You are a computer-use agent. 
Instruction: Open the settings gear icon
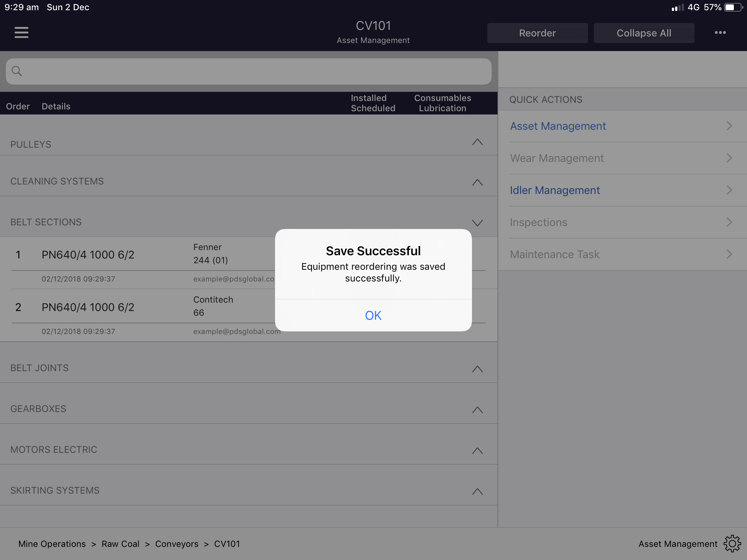[x=732, y=544]
